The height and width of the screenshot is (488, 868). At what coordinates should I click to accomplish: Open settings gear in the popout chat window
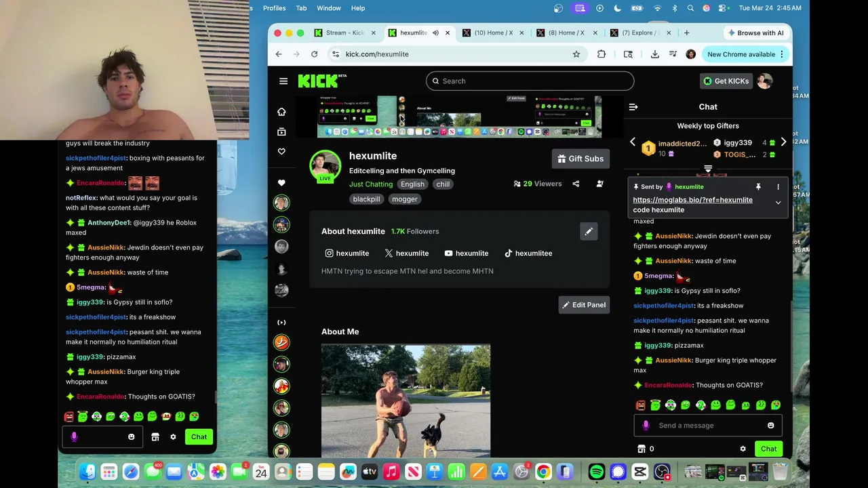point(173,437)
